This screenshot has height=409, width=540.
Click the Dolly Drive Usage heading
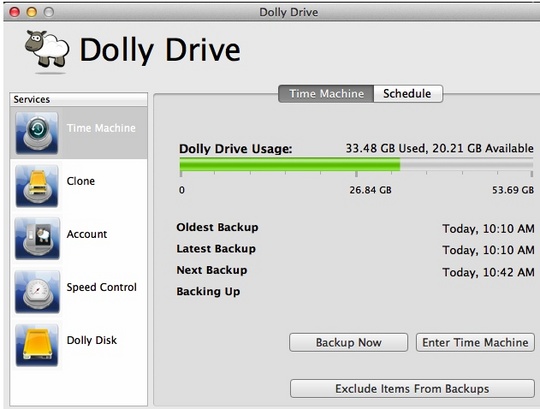(236, 149)
